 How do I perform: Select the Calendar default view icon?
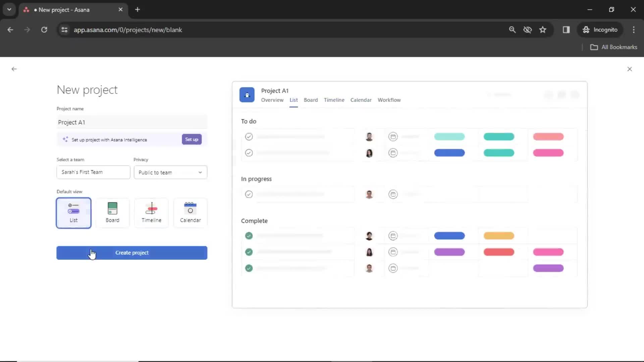coord(190,211)
